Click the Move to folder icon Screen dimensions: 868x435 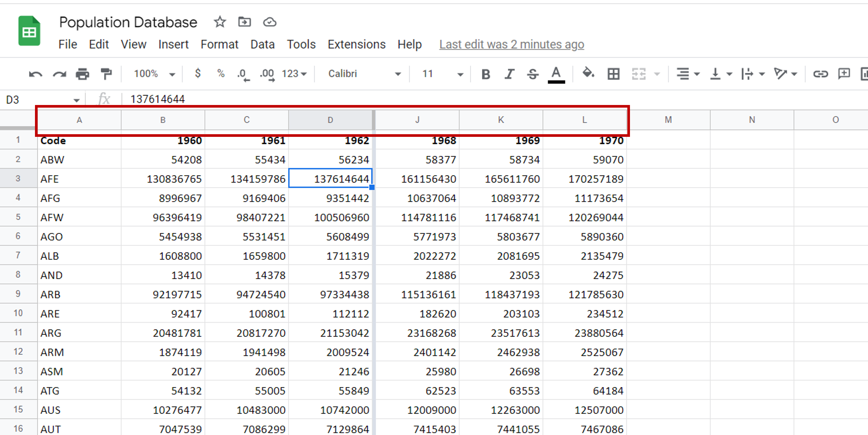pos(244,22)
